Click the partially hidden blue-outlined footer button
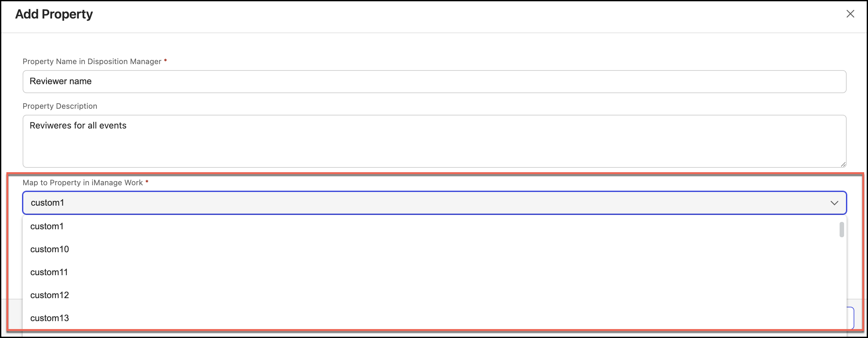868x338 pixels. point(851,318)
